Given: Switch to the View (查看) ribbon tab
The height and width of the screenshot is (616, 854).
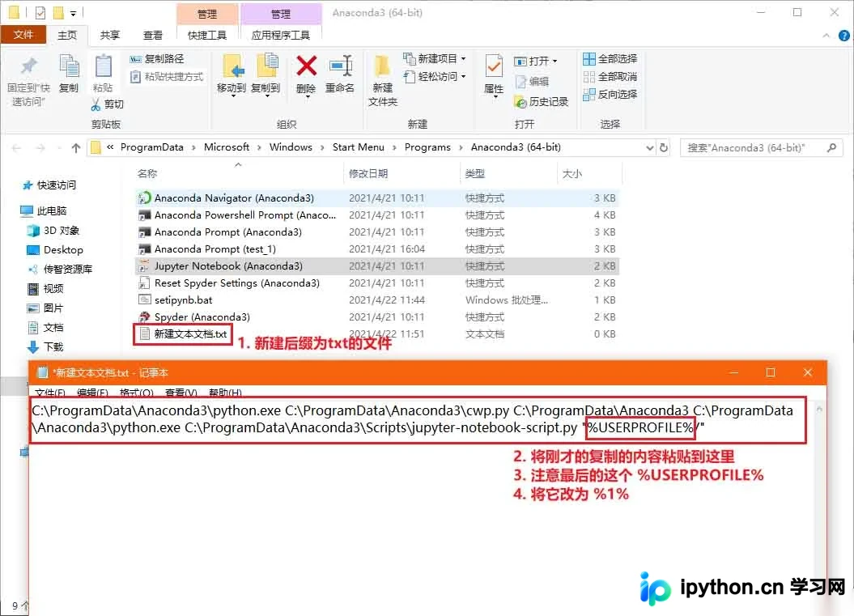Looking at the screenshot, I should coord(152,36).
